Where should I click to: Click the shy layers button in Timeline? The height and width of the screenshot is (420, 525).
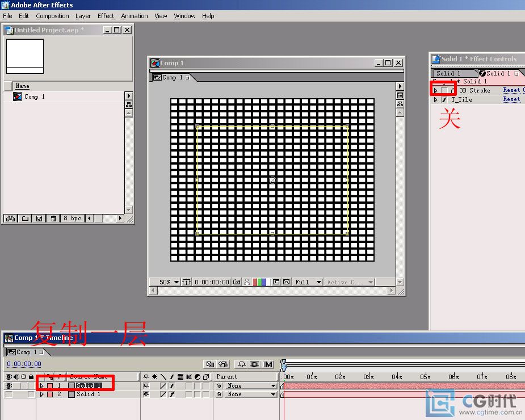[x=242, y=364]
